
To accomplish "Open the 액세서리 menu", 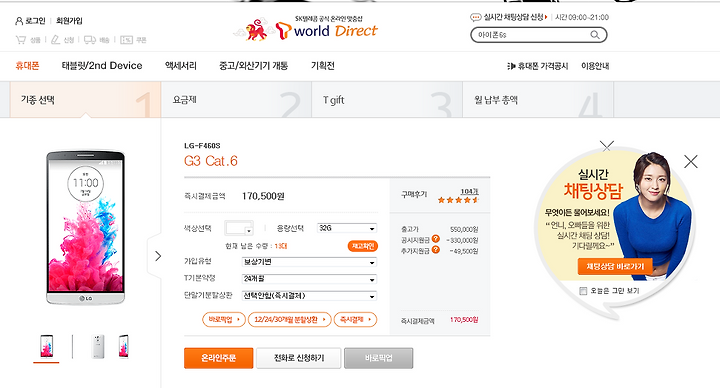I will (x=181, y=66).
